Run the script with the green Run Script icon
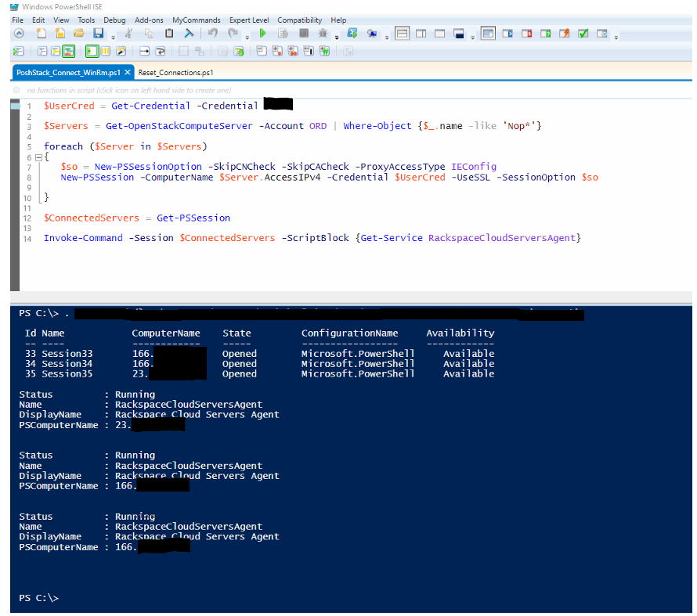697x616 pixels. coord(262,33)
